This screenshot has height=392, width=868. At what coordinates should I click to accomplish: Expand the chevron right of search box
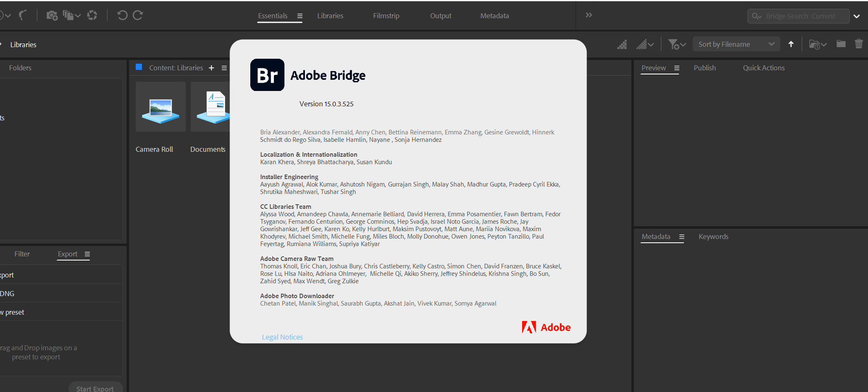tap(857, 16)
